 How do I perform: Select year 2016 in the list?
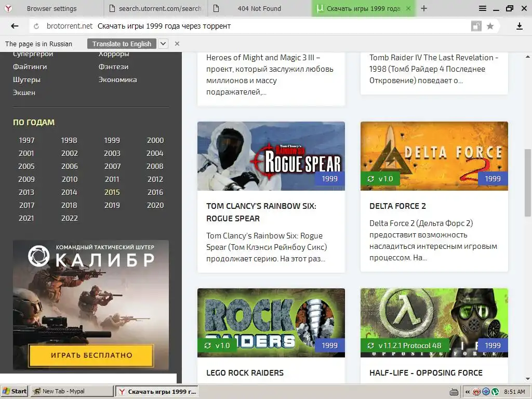tap(155, 192)
